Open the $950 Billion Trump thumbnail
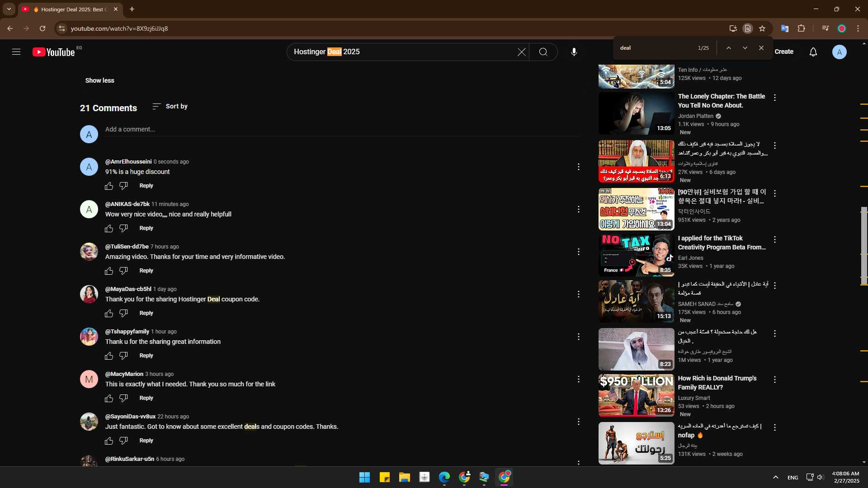The width and height of the screenshot is (868, 488). pyautogui.click(x=636, y=395)
